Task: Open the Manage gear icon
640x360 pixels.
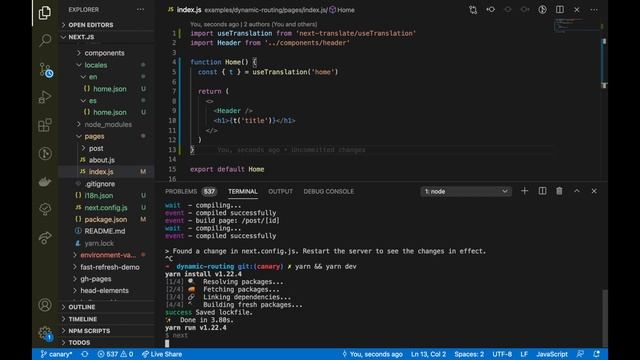Action: [45, 333]
